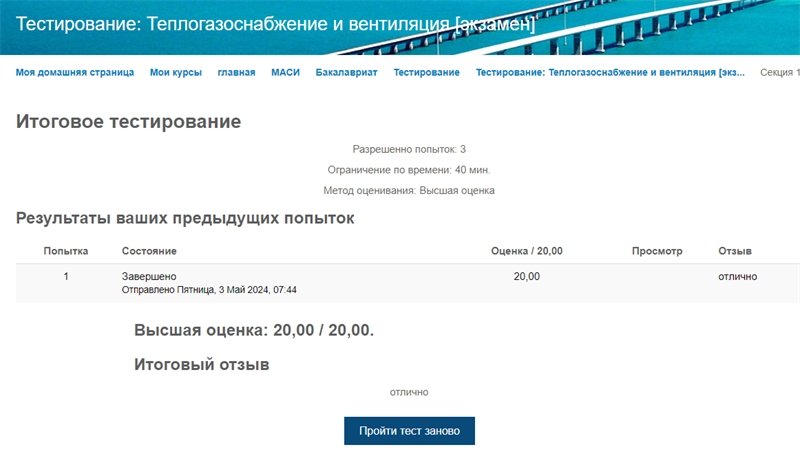
Task: Select the "Секция 1" breadcrumb item
Action: pos(780,72)
